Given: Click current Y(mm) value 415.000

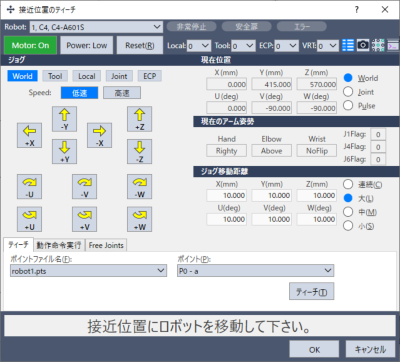Looking at the screenshot, I should pos(272,84).
